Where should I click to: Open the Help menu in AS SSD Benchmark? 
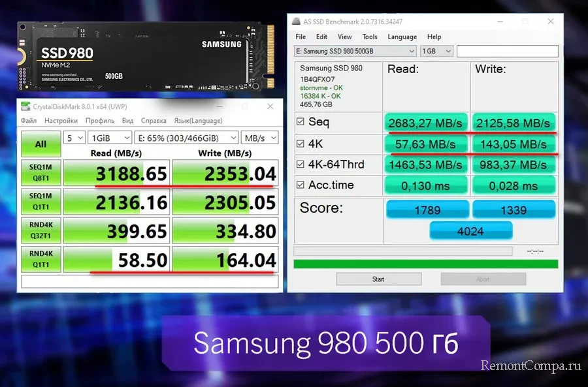(434, 37)
